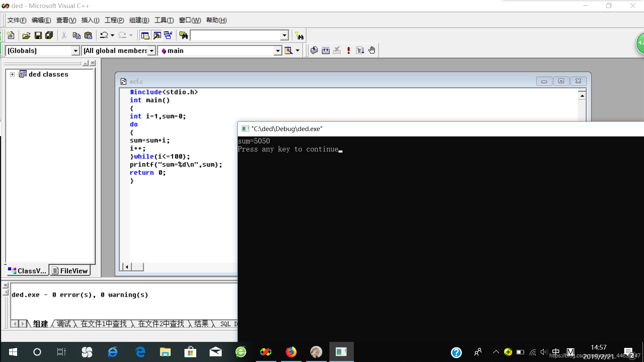Viewport: 644px width, 362px height.
Task: Open the 插入(I) menu
Action: tap(90, 20)
